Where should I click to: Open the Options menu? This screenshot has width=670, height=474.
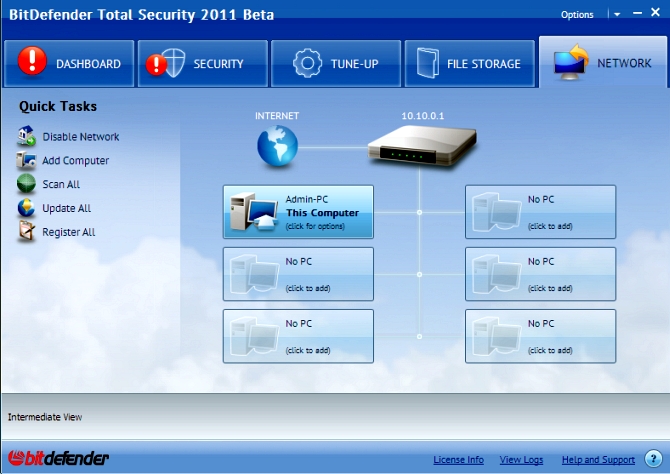(x=577, y=15)
